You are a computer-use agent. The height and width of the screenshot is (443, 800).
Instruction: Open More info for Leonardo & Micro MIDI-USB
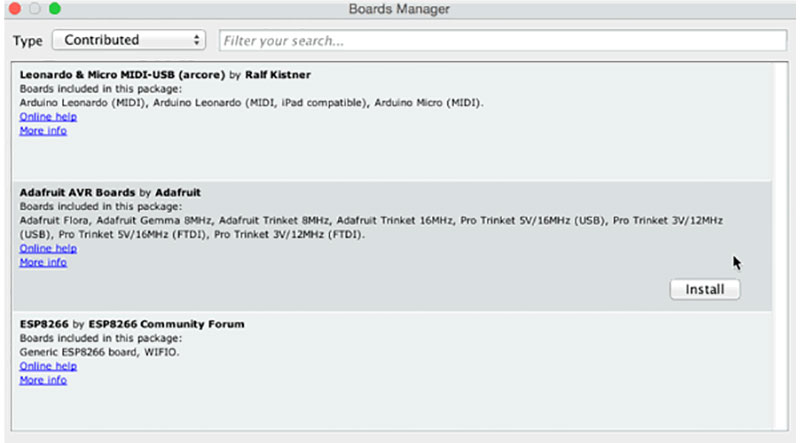tap(43, 131)
